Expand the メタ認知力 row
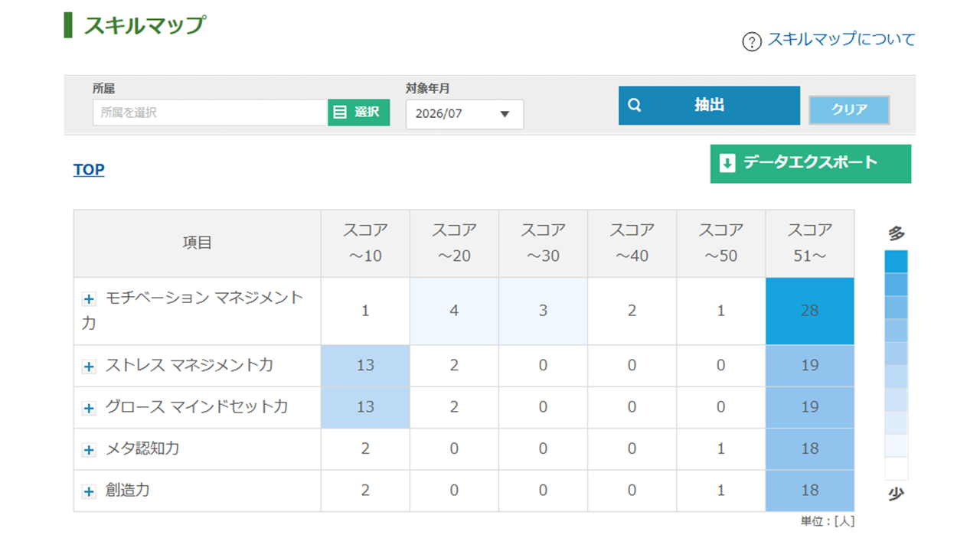Image resolution: width=980 pixels, height=551 pixels. [89, 449]
